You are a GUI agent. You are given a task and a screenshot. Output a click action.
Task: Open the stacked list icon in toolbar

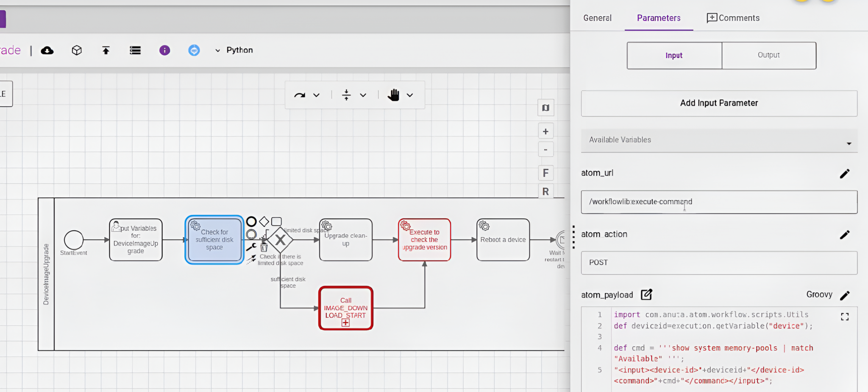tap(135, 50)
